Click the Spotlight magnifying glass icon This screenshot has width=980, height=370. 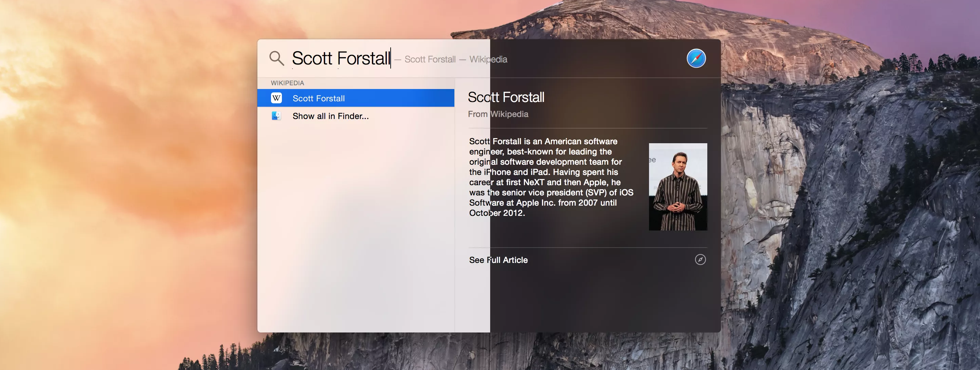click(x=276, y=58)
